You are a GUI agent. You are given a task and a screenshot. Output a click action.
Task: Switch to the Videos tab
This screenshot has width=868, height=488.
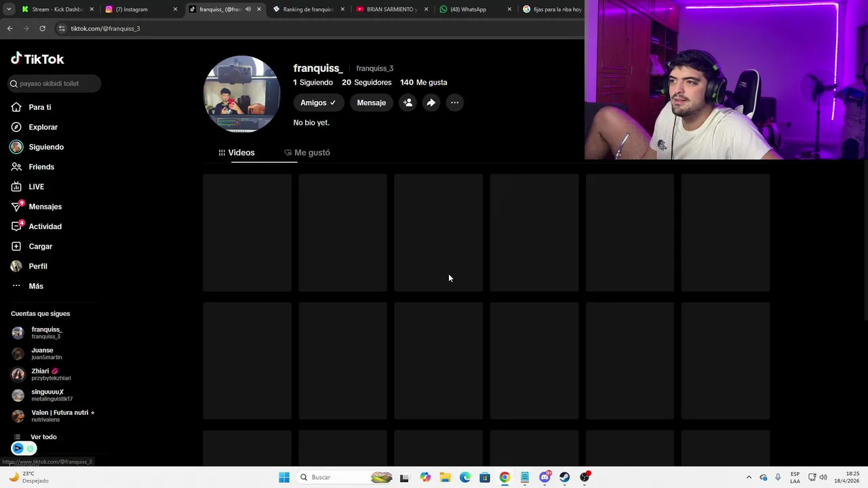click(x=237, y=152)
